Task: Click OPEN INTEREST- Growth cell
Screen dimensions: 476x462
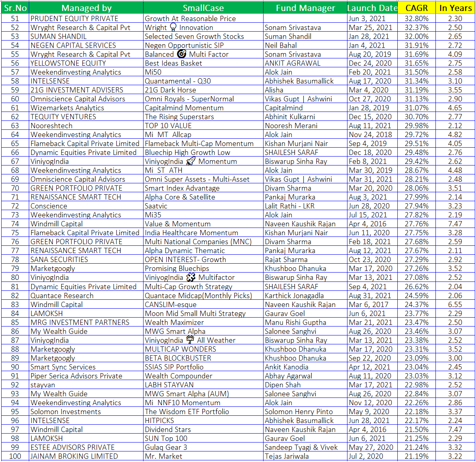Action: (x=203, y=260)
